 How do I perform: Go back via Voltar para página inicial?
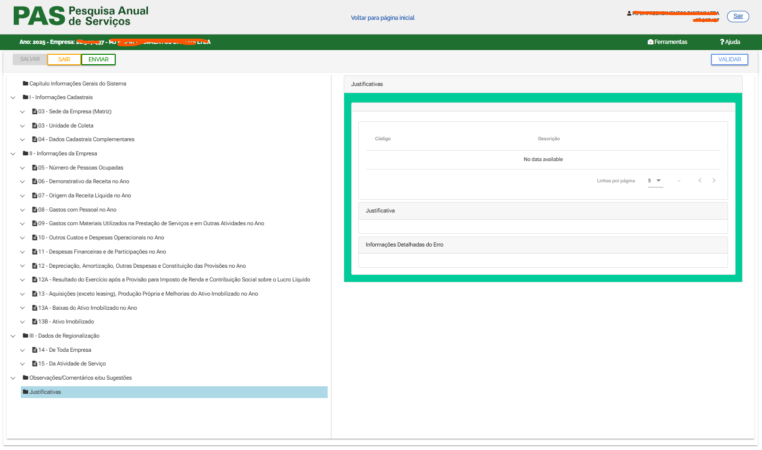point(382,17)
